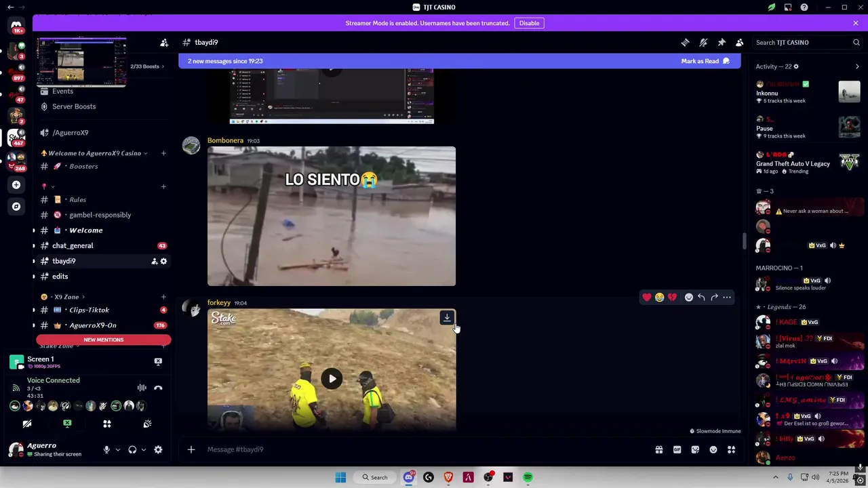Open the notification settings bell icon

[x=703, y=43]
